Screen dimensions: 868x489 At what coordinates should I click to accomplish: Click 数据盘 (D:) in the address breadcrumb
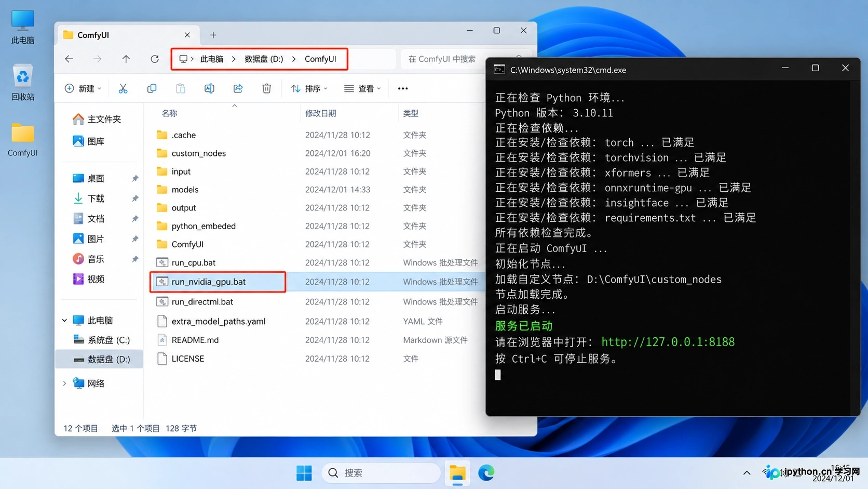[264, 59]
